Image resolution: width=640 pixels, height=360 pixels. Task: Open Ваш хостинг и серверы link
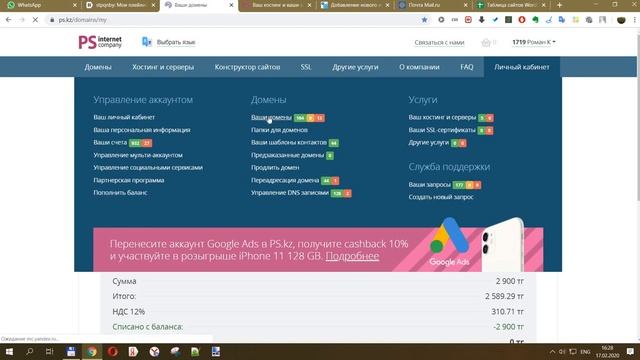coord(442,117)
